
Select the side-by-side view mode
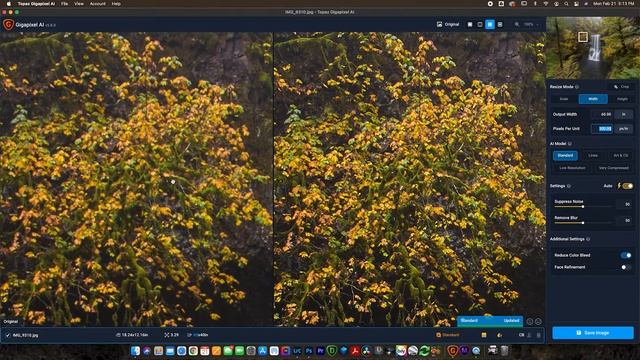tap(490, 24)
